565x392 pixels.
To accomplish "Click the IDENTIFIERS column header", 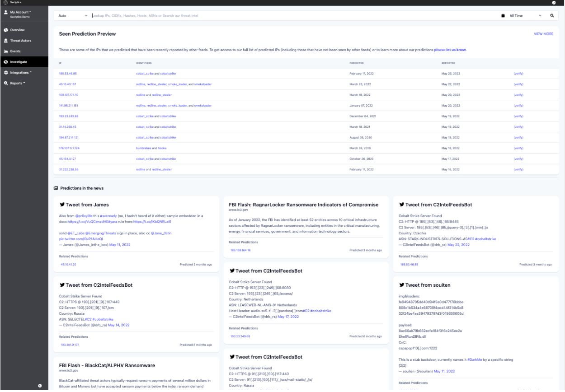I will [144, 63].
